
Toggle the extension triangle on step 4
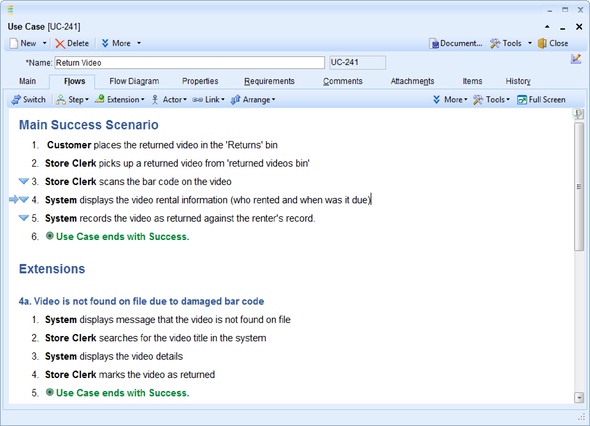click(x=24, y=199)
